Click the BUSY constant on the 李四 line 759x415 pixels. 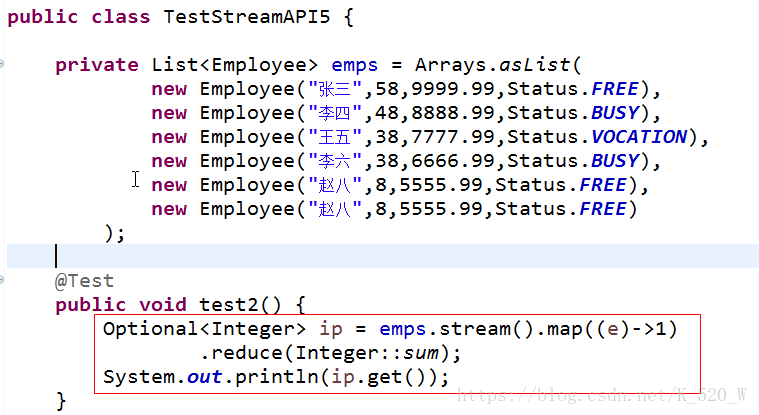coord(615,113)
